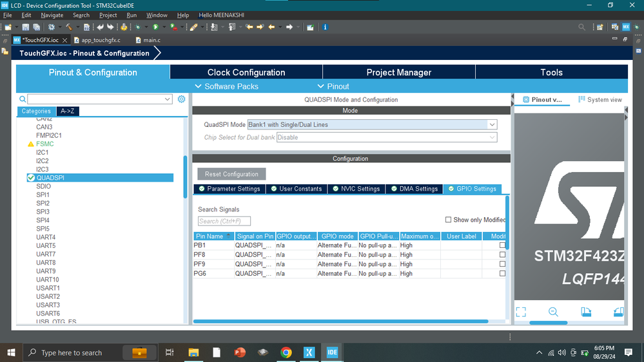The image size is (644, 362).
Task: Open the Project menu
Action: [x=108, y=15]
